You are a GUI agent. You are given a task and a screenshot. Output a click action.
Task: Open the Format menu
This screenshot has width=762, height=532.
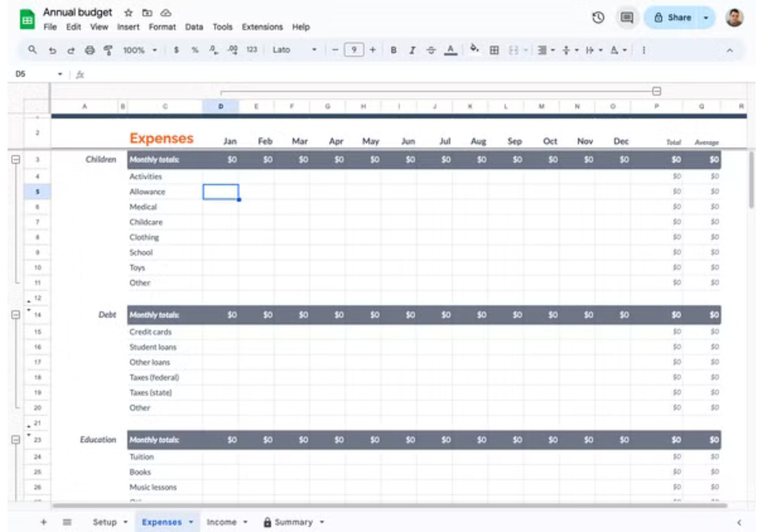pos(163,27)
